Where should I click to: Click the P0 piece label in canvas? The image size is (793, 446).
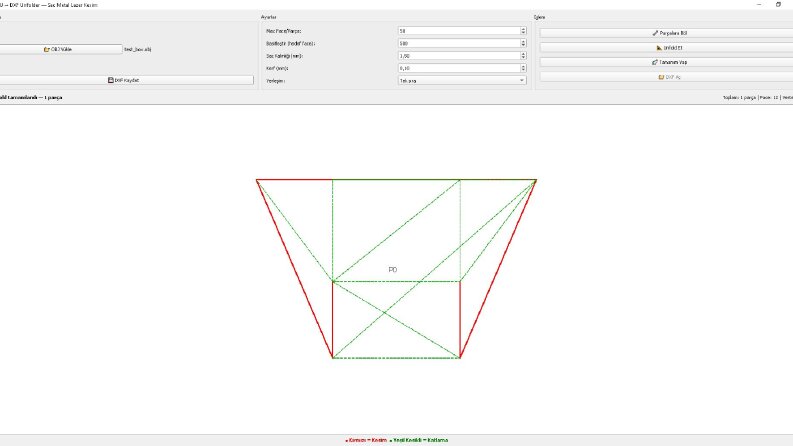pyautogui.click(x=392, y=270)
